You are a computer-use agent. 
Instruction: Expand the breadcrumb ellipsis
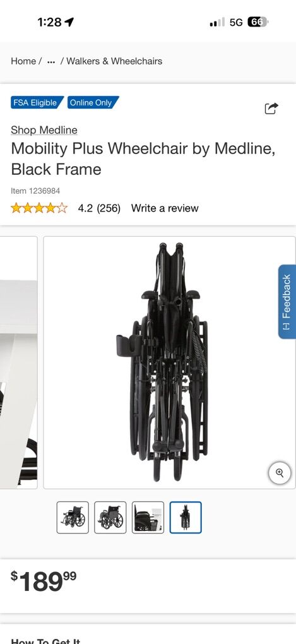click(51, 62)
